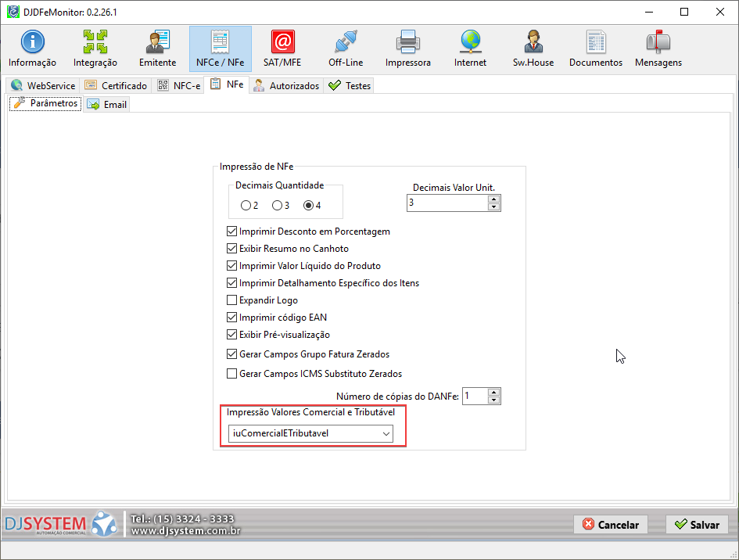Open the Informação toolbar section

click(32, 48)
